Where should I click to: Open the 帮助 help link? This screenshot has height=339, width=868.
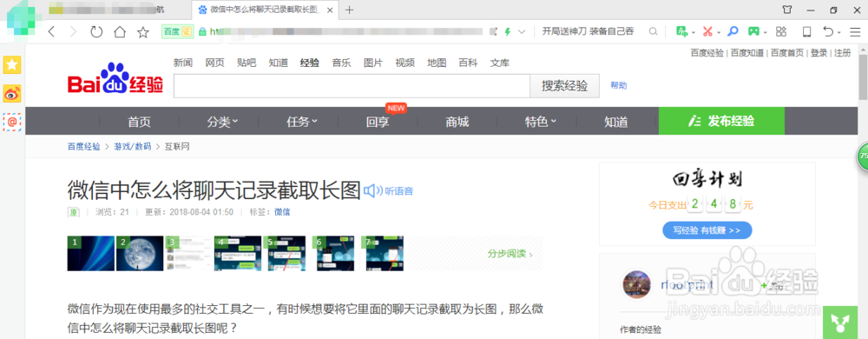(x=619, y=85)
